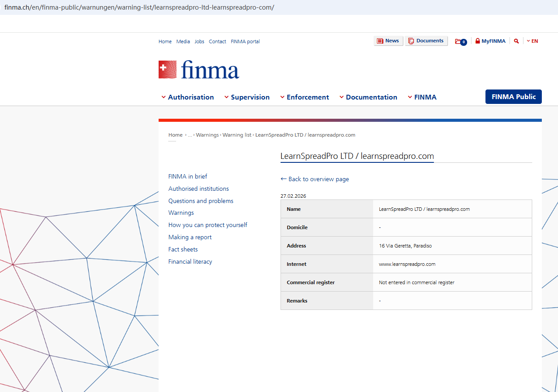Open the EN language dropdown
The width and height of the screenshot is (558, 392).
pos(532,41)
